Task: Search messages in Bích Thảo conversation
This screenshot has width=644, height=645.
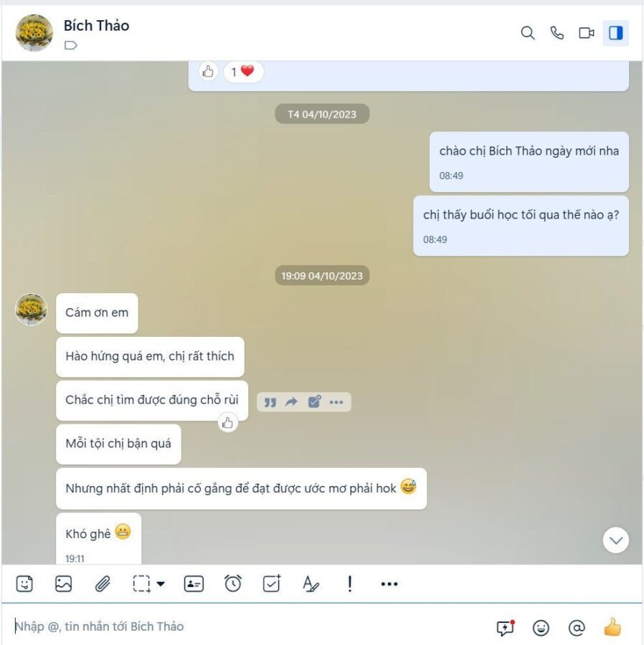Action: (528, 33)
